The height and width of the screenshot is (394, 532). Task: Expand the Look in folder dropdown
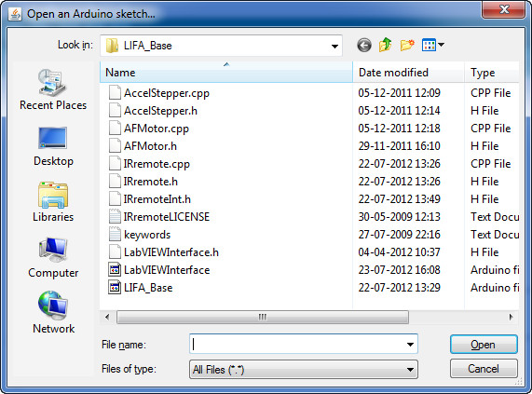(334, 46)
